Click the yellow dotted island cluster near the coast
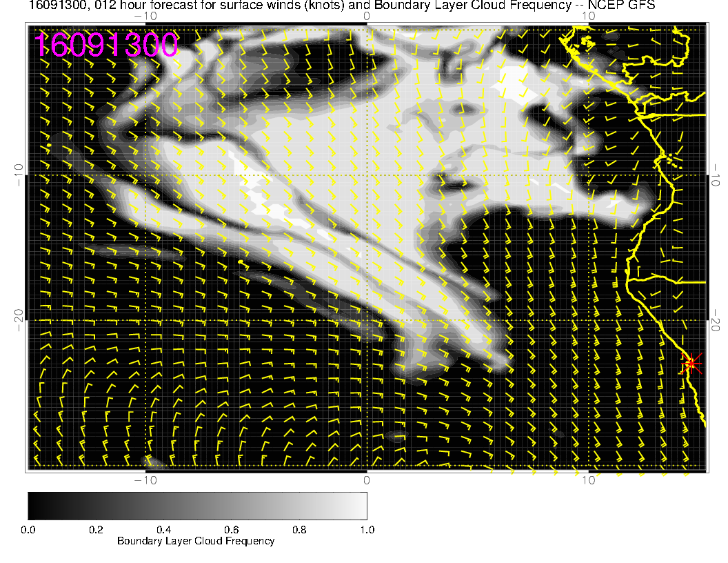The height and width of the screenshot is (563, 728). pos(671,161)
